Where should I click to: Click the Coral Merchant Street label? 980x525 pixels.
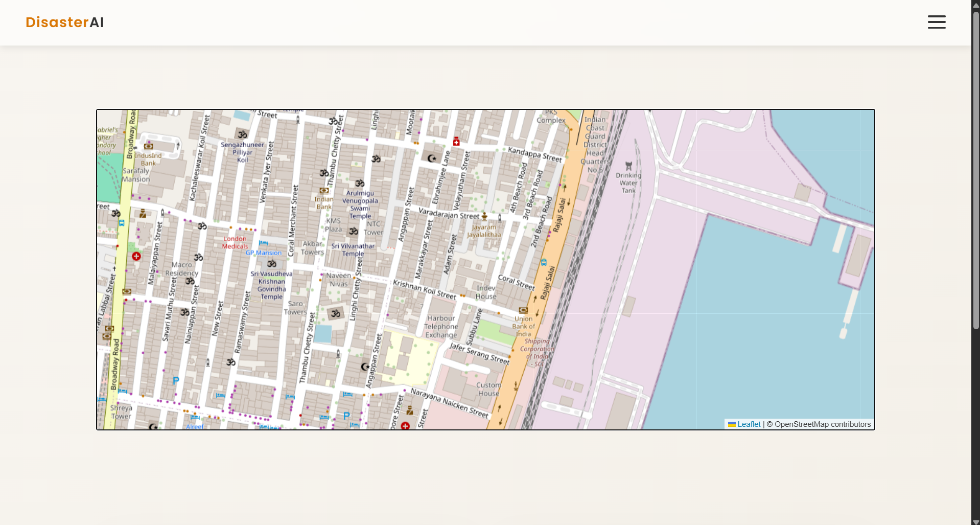(293, 221)
